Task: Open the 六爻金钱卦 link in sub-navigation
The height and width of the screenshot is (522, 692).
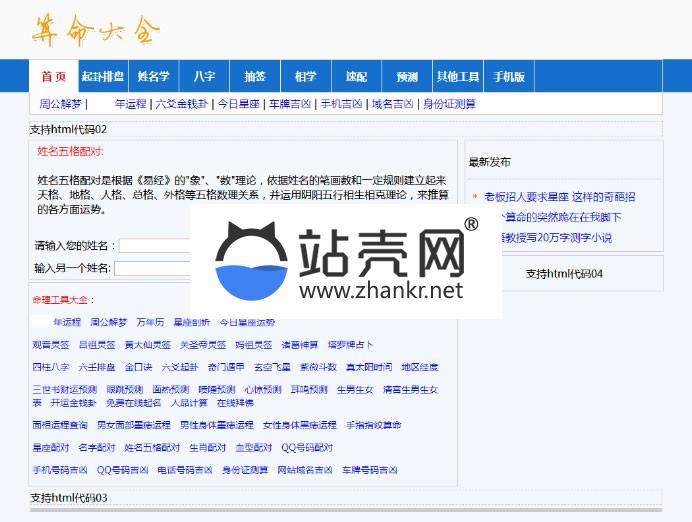Action: tap(182, 103)
